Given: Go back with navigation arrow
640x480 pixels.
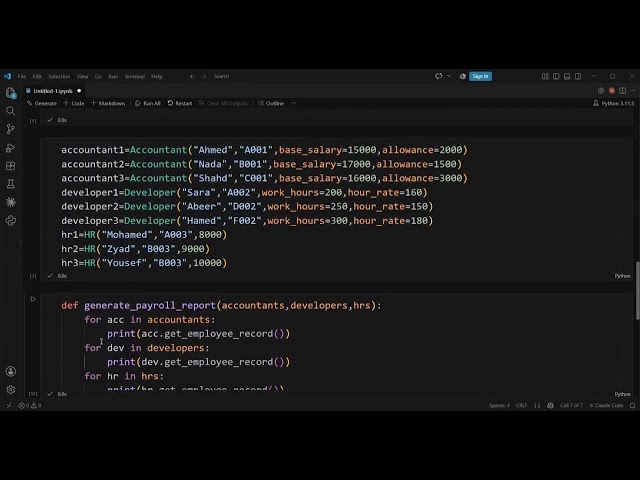Looking at the screenshot, I should (192, 76).
